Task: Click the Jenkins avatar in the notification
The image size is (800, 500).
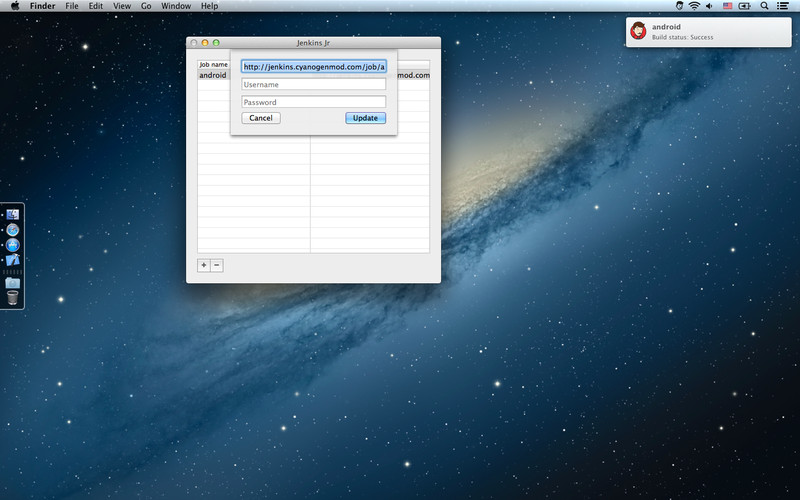Action: 638,31
